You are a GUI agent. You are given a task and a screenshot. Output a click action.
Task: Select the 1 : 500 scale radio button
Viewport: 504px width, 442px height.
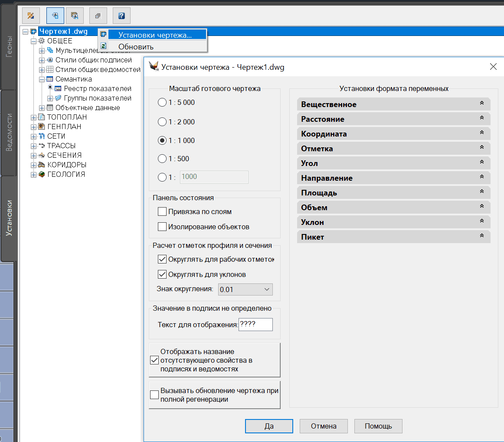point(162,159)
